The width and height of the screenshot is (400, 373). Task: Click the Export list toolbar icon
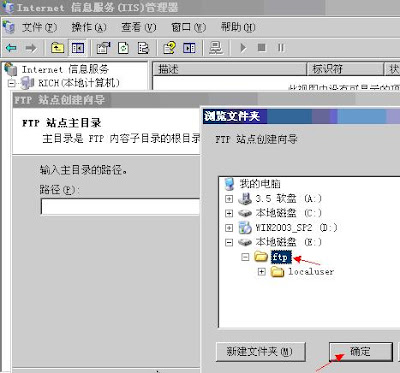[x=143, y=48]
